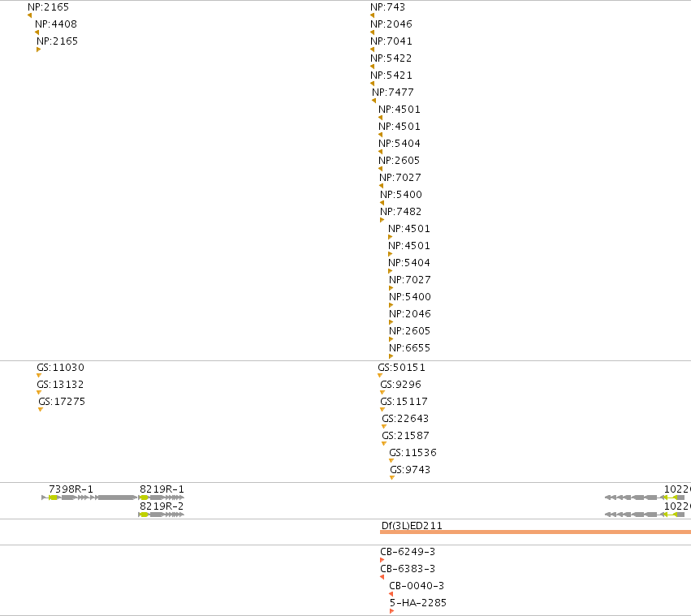Open the GS:9296 feature
The image size is (691, 616).
400,385
